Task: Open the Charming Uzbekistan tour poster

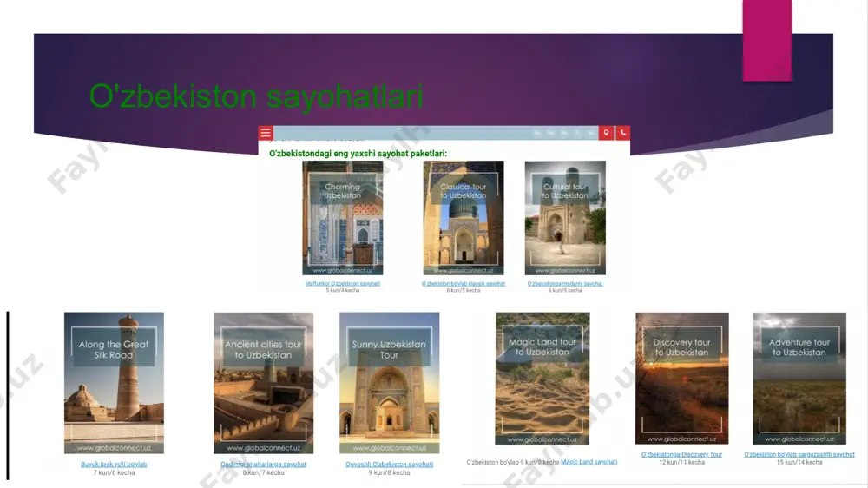Action: (343, 218)
